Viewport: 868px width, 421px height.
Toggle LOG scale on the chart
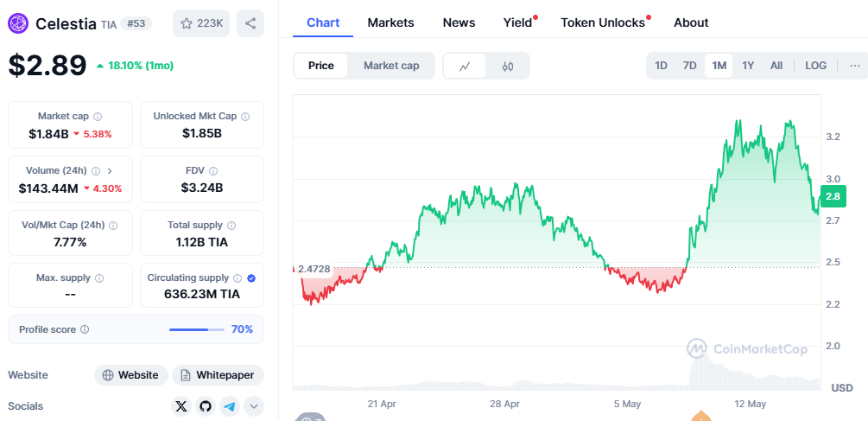(815, 66)
